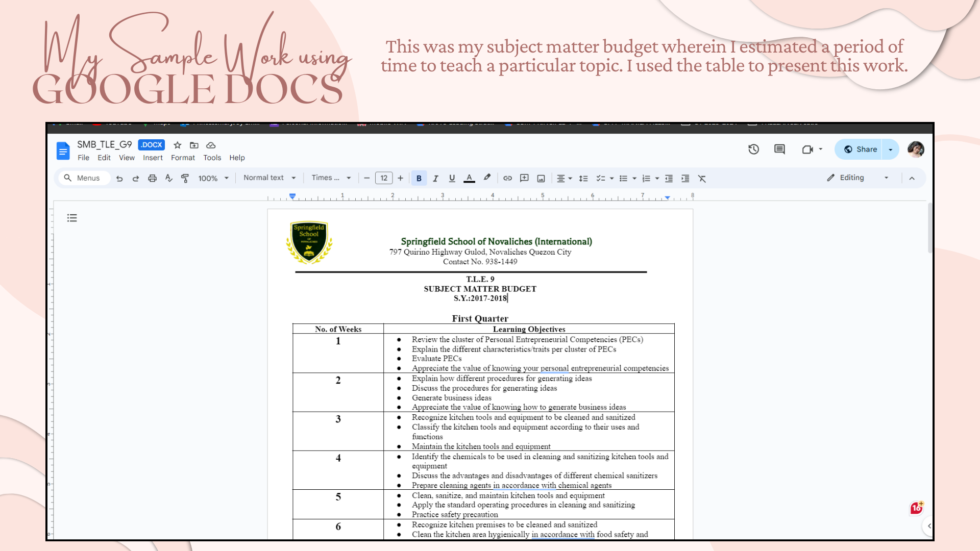This screenshot has width=980, height=551.
Task: Click the insert link icon
Action: point(507,178)
